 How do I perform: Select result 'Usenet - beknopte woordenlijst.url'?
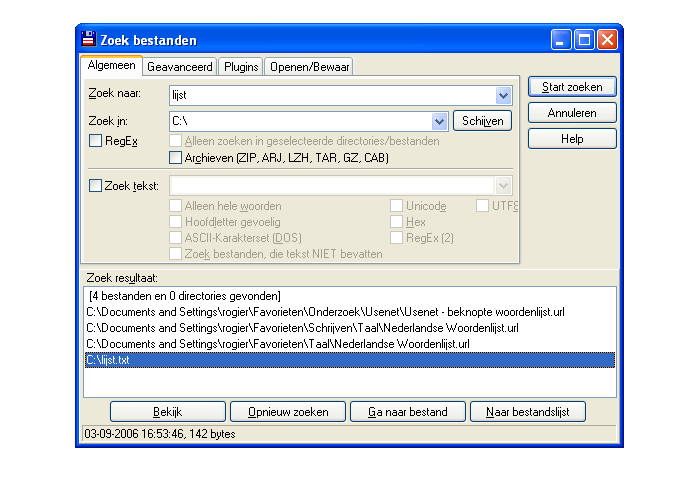350,312
